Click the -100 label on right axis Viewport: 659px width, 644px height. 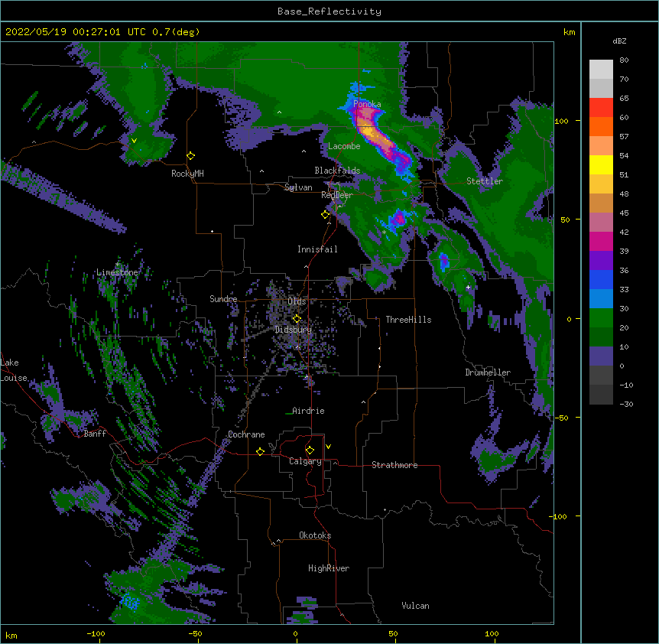pyautogui.click(x=559, y=516)
